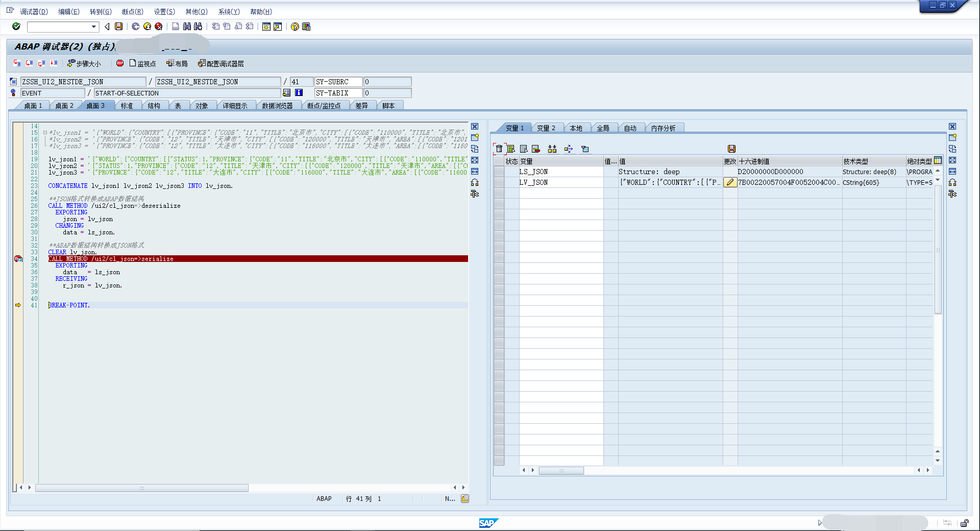
Task: Toggle breakpoint at line 34 stop marker
Action: [18, 259]
